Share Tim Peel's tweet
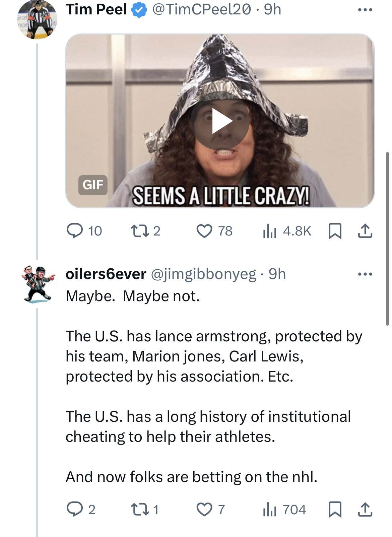Image resolution: width=392 pixels, height=537 pixels. tap(365, 231)
